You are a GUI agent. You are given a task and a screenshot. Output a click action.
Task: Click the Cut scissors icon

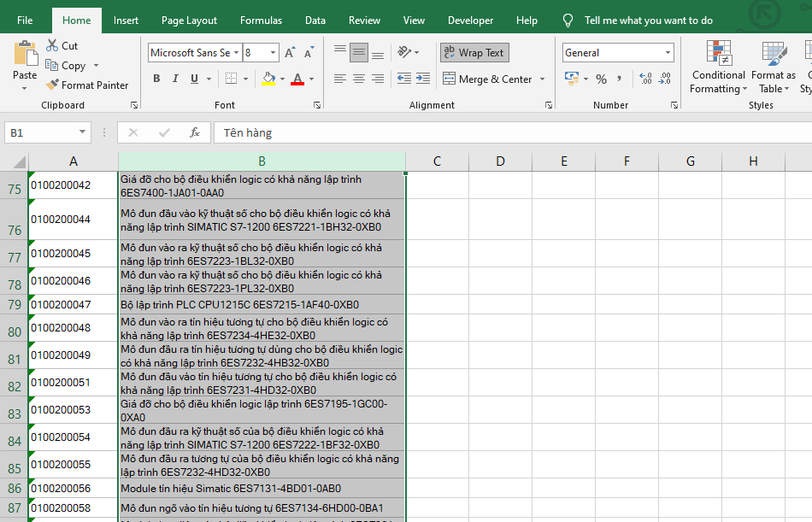tap(52, 45)
